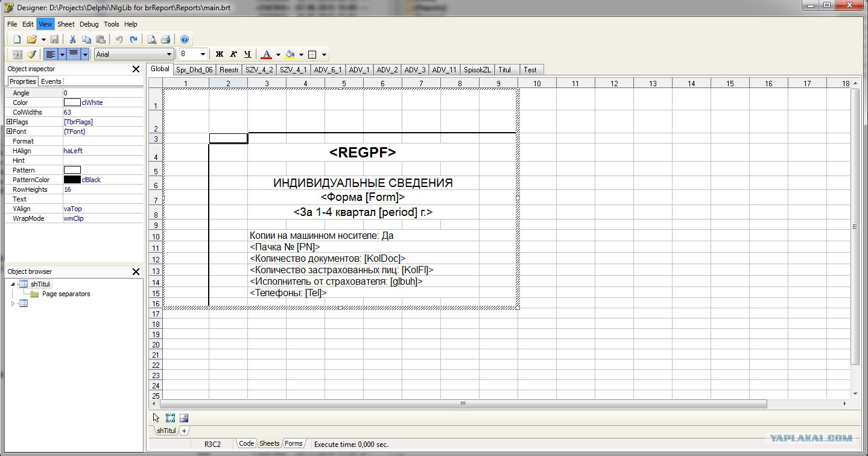Click the Cut scissors icon

[x=72, y=39]
